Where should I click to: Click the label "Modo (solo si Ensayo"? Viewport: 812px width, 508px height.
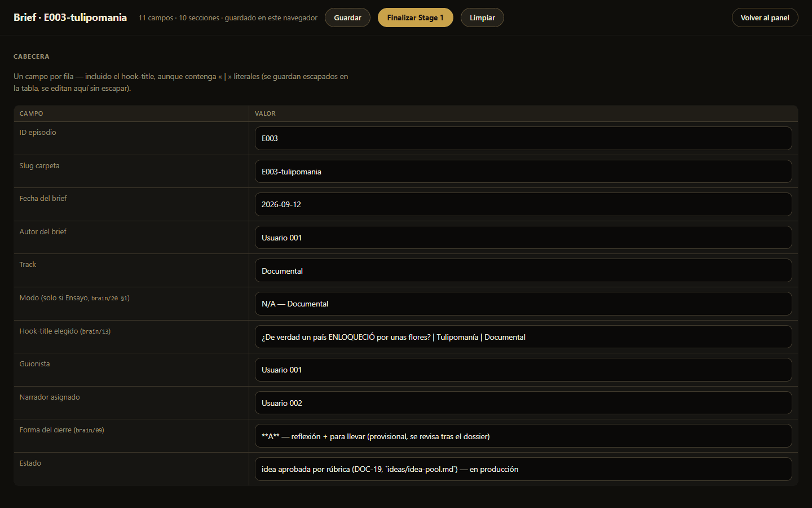(x=54, y=298)
